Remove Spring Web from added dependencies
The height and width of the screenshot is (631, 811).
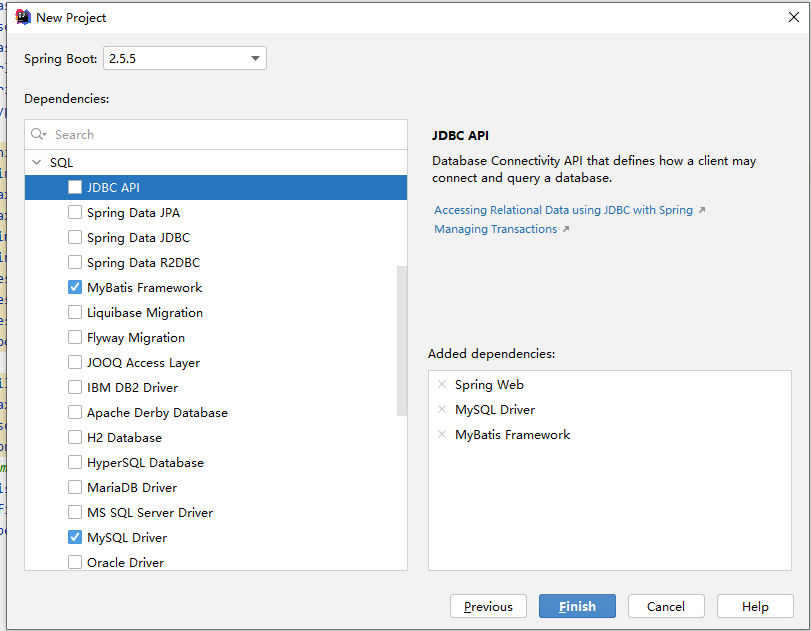tap(442, 384)
